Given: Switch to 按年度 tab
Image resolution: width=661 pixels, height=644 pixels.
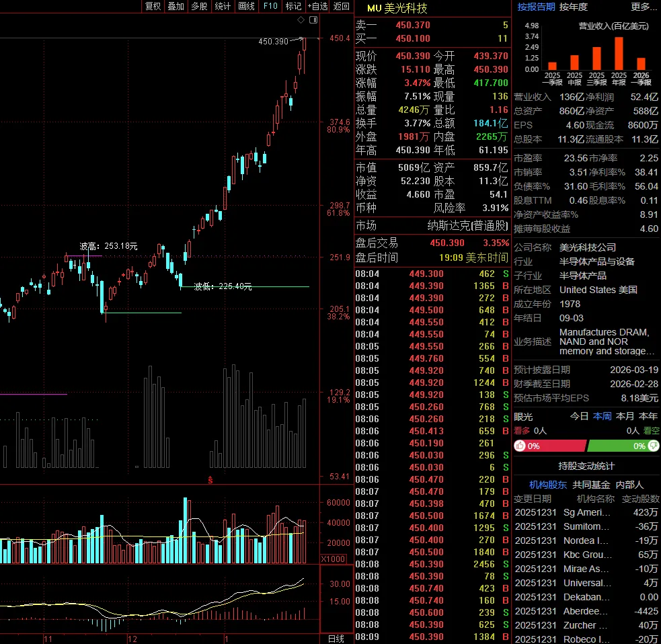Looking at the screenshot, I should point(574,7).
